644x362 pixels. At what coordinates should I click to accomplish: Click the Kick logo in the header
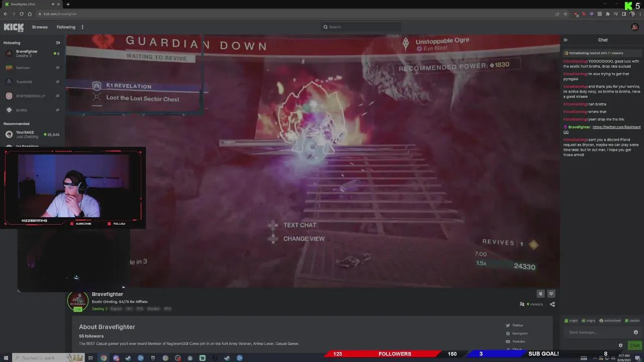click(14, 27)
